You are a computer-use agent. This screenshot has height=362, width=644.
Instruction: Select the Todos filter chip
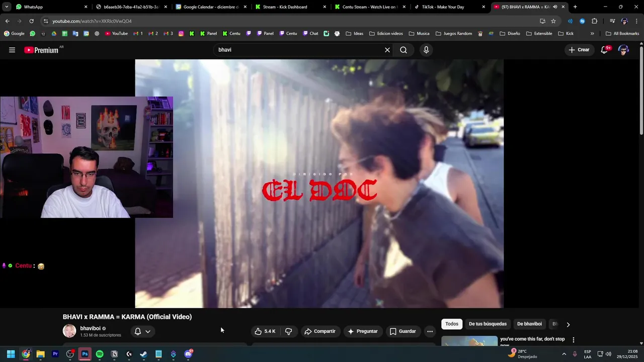[x=452, y=324]
